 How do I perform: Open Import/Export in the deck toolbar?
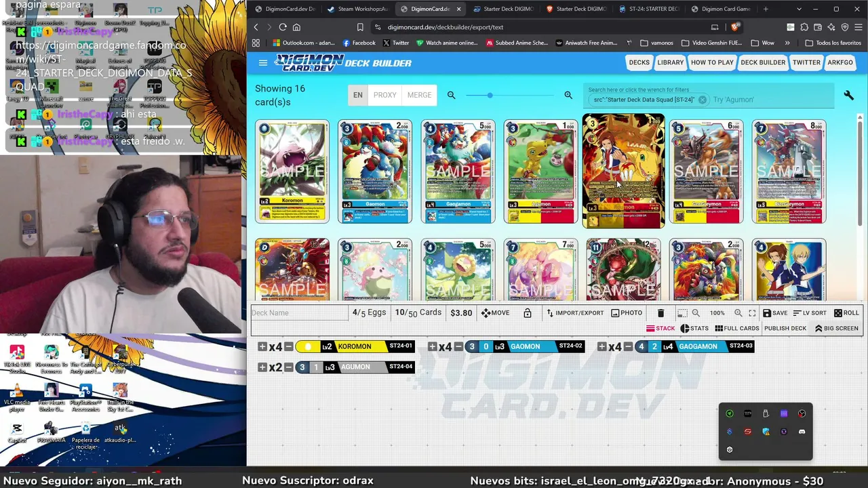[x=575, y=313]
